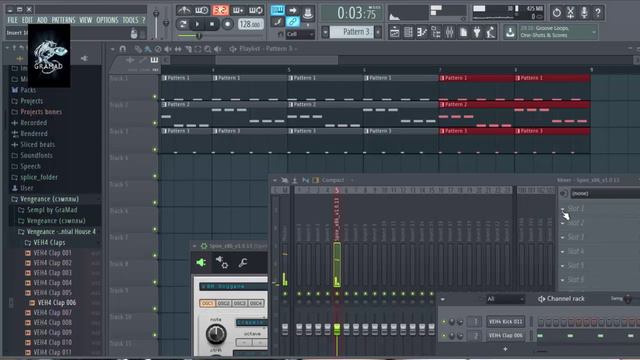Click the arrow after Pattern 3 selector
Screen dimensions: 640x360
click(378, 32)
